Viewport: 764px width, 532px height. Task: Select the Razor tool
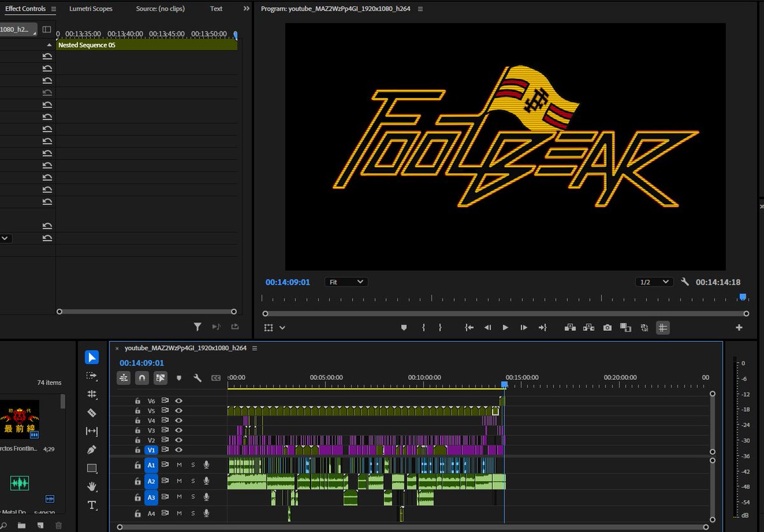(92, 413)
